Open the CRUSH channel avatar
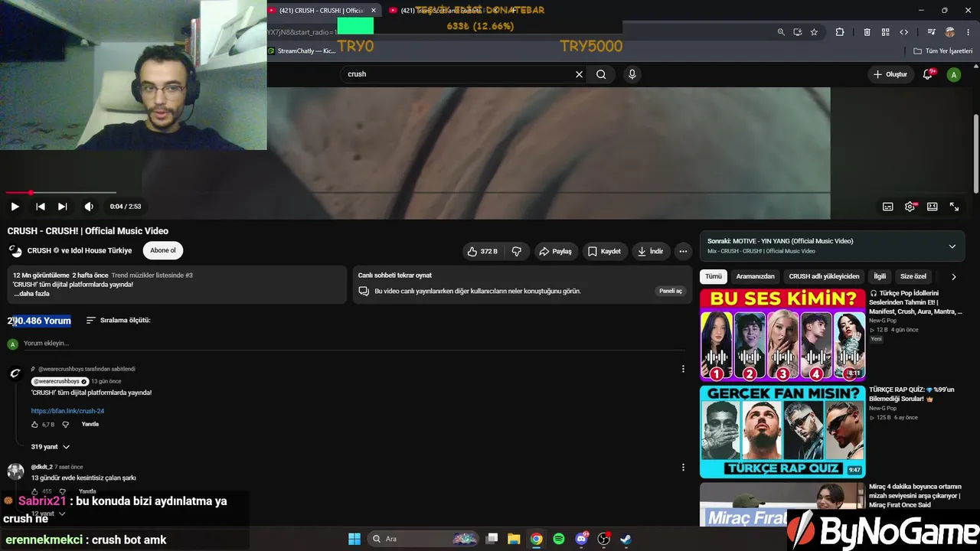 point(15,251)
